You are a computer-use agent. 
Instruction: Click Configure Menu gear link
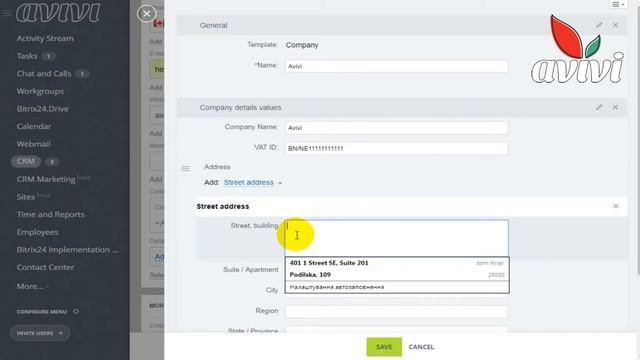point(48,311)
